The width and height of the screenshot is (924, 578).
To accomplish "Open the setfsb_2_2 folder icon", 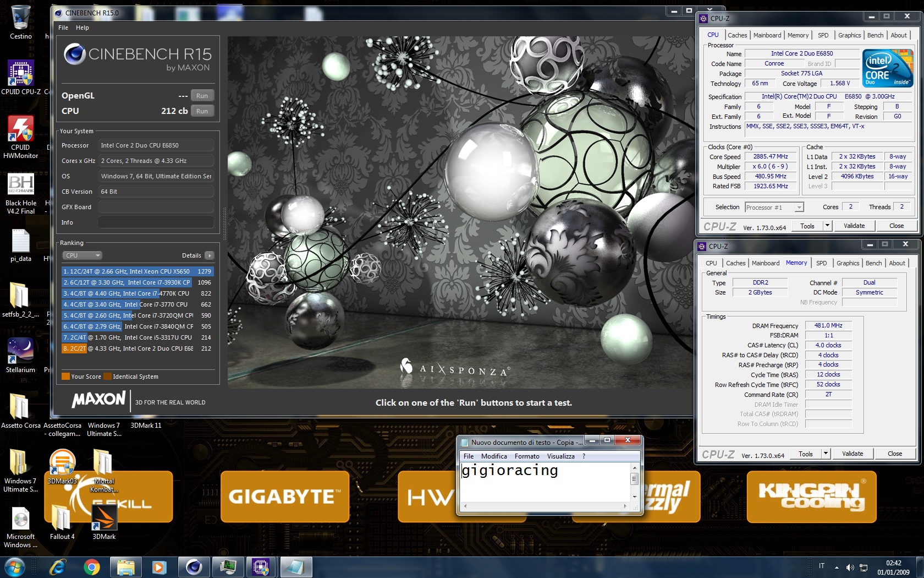I will click(x=21, y=300).
